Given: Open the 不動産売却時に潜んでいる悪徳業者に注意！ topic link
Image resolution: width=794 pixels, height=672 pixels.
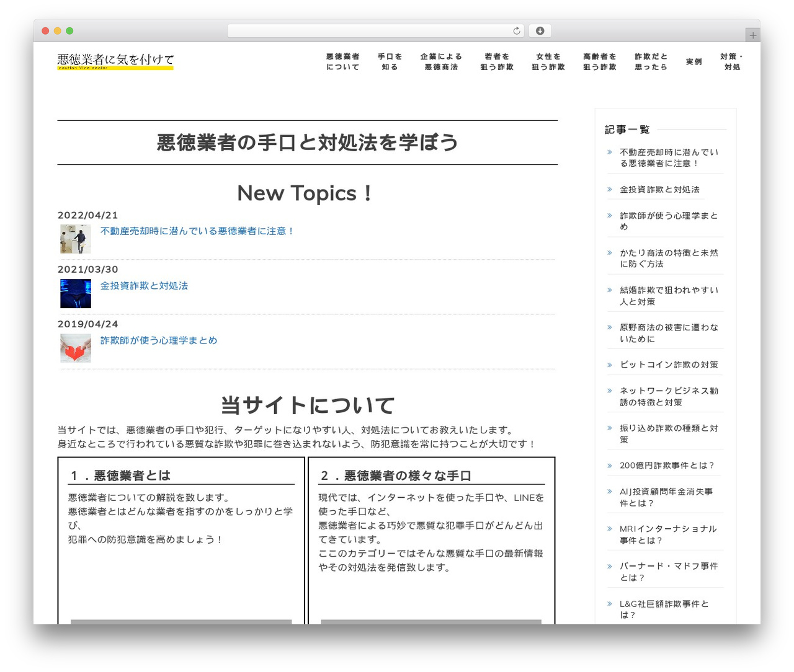Looking at the screenshot, I should 197,231.
